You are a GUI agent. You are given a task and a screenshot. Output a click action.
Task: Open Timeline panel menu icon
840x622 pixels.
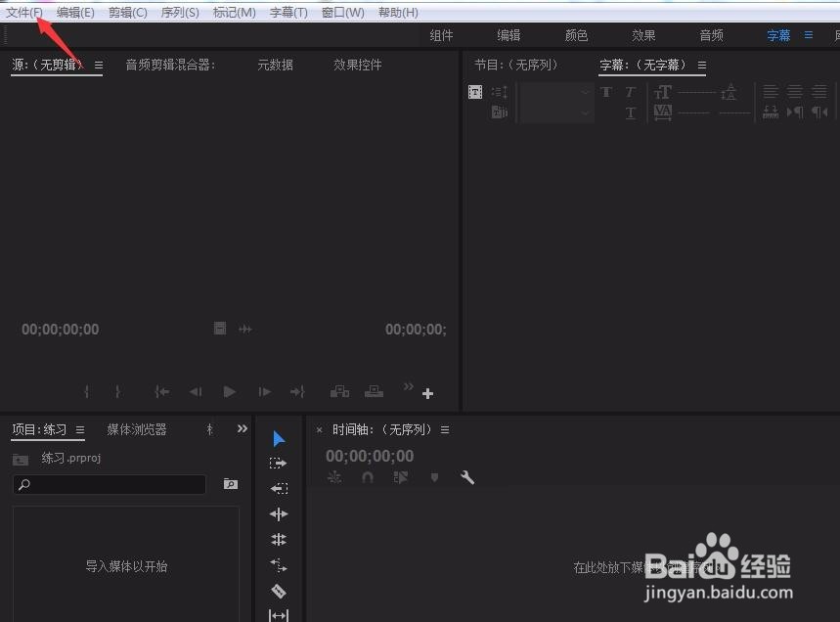(445, 429)
